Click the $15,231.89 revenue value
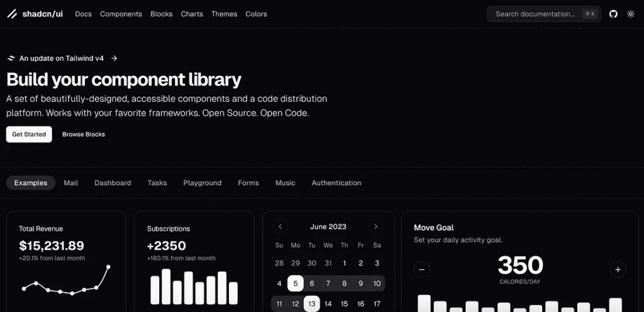 tap(52, 246)
